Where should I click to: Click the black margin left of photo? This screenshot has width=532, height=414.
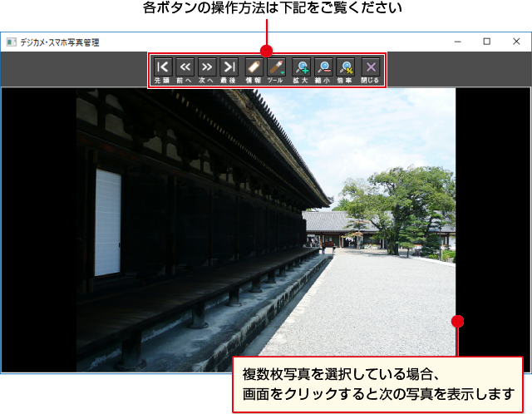[37, 233]
